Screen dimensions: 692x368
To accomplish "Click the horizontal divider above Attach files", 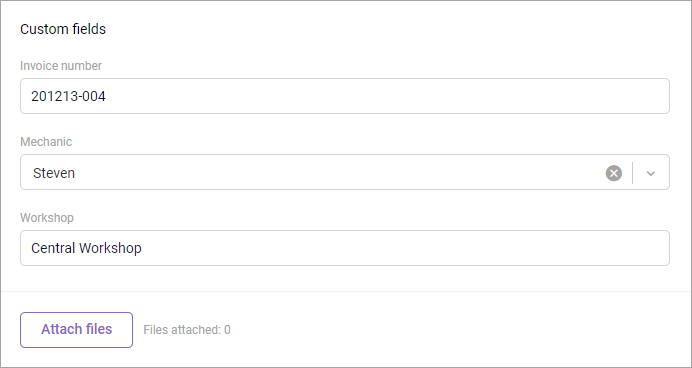I will [x=346, y=291].
